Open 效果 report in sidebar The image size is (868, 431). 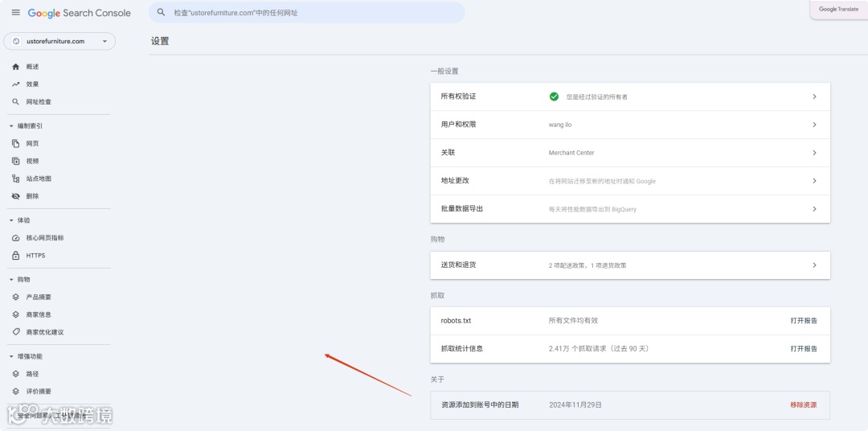(x=33, y=84)
